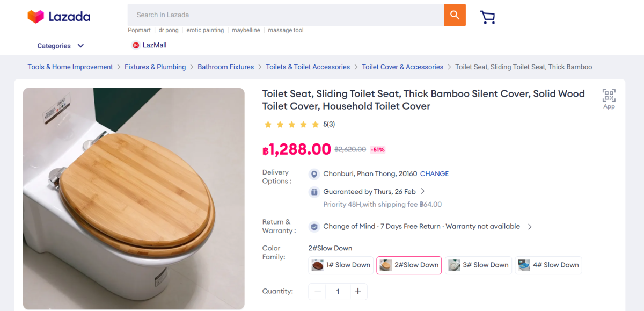The height and width of the screenshot is (311, 644).
Task: Go to Toilets & Toilet Accessories breadcrumb
Action: (x=308, y=67)
